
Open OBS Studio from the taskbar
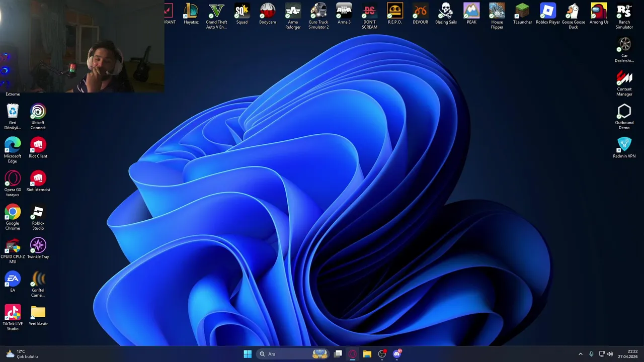pyautogui.click(x=382, y=354)
